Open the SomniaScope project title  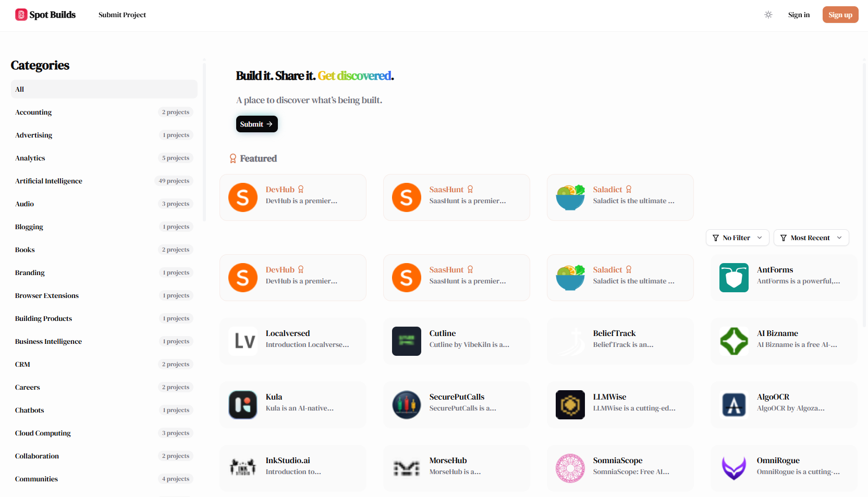[617, 461]
